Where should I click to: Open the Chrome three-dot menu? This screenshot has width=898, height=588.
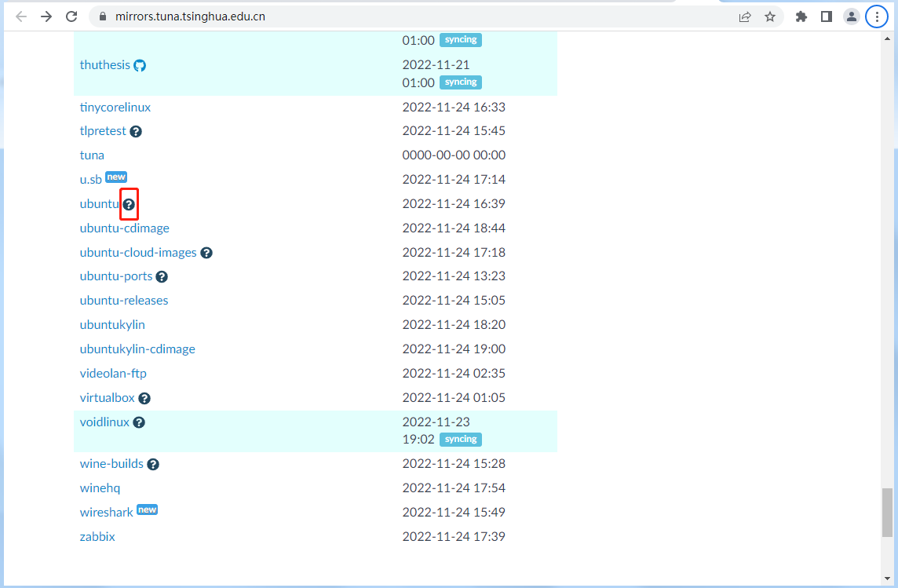[877, 16]
